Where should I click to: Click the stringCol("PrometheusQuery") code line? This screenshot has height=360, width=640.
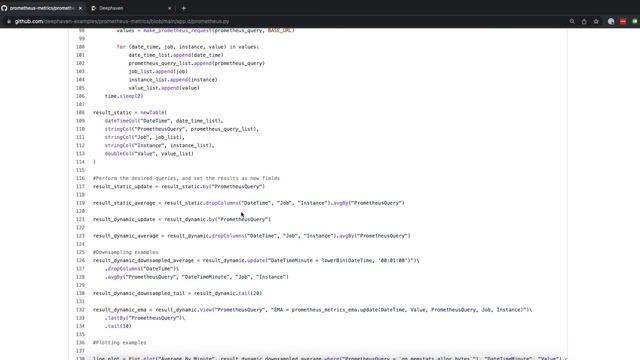pos(182,129)
